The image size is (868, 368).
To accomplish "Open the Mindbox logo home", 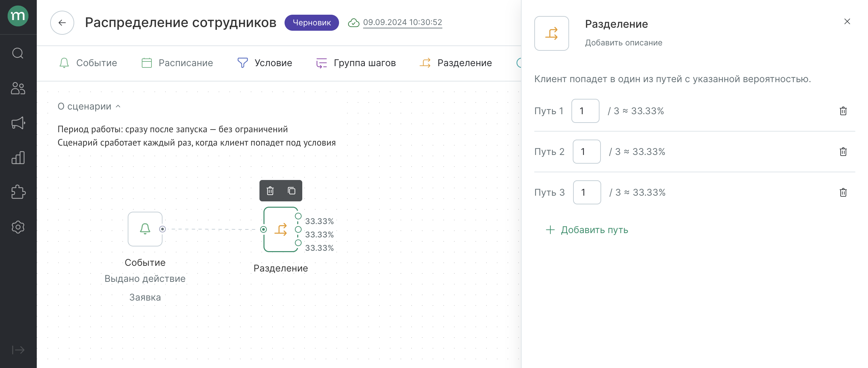I will (x=18, y=16).
